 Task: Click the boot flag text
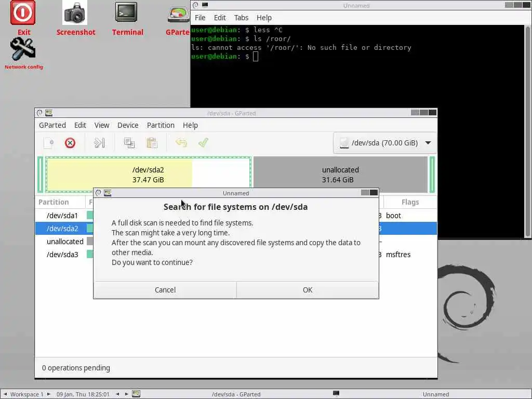coord(393,216)
